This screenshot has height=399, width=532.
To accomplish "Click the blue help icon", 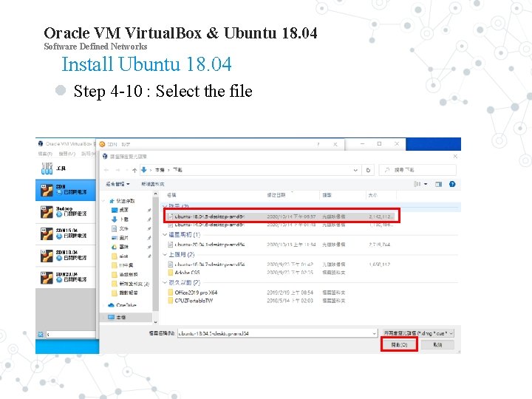I will tap(452, 184).
